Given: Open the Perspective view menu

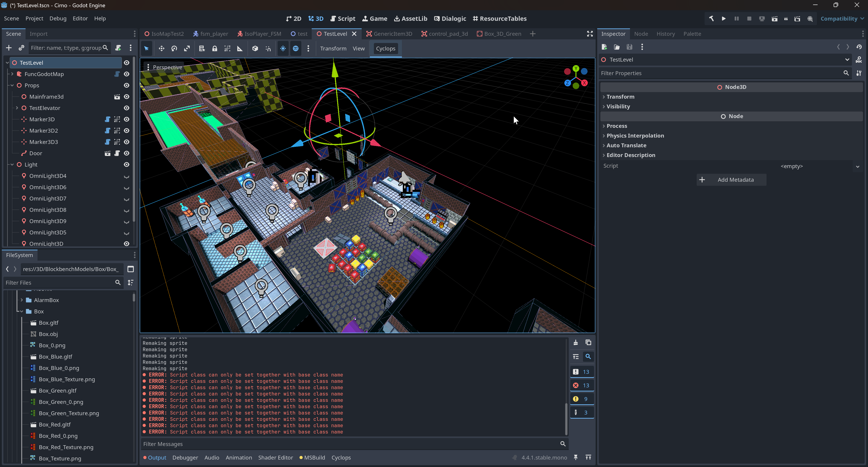Looking at the screenshot, I should click(164, 67).
